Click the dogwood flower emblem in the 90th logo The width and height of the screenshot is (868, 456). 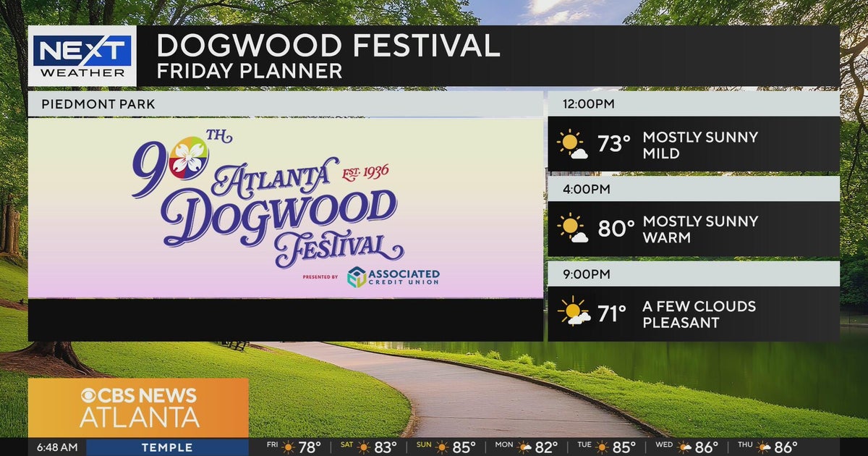[x=190, y=155]
